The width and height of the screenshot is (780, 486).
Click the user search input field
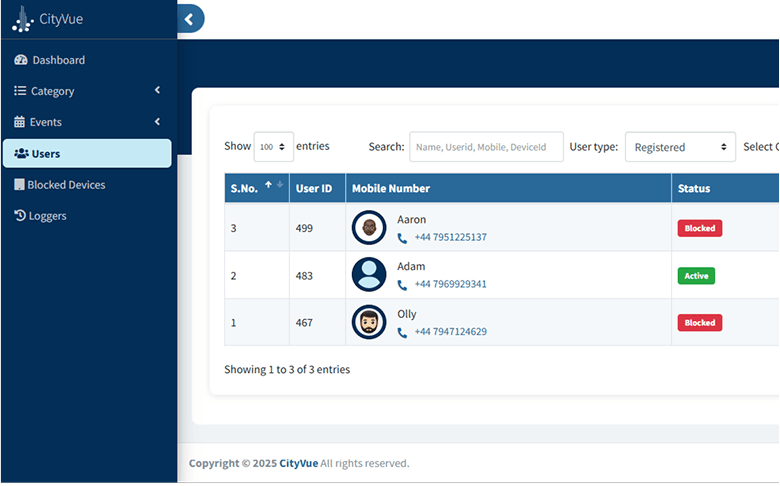click(486, 147)
